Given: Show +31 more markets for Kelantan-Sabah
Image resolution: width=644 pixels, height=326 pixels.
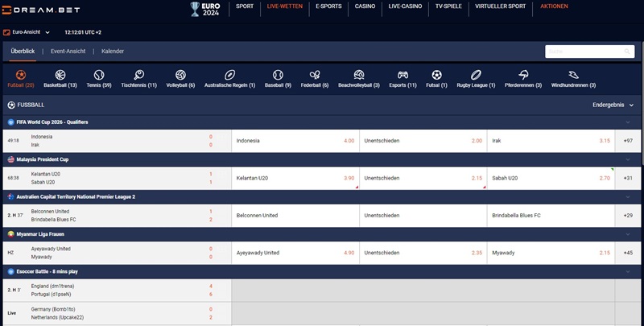Looking at the screenshot, I should pos(628,178).
